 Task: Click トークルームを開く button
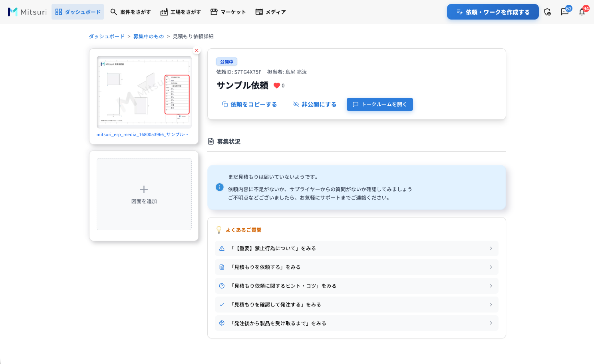380,104
